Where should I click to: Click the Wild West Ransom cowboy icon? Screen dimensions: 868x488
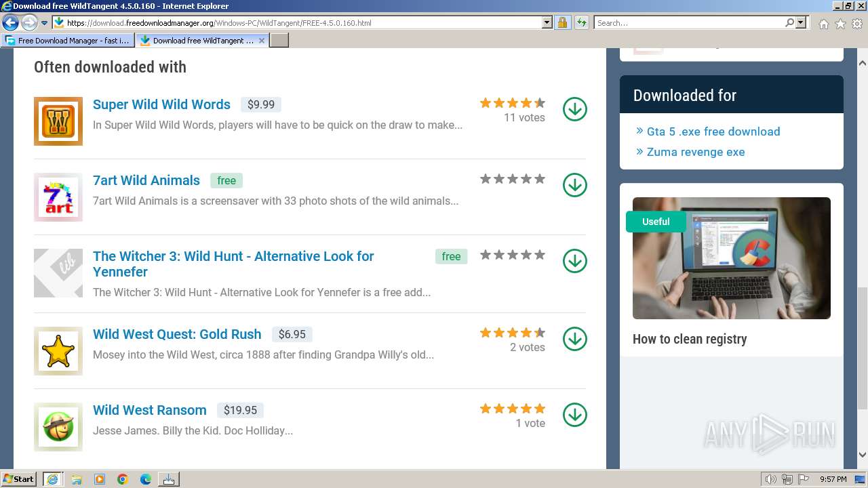(58, 427)
